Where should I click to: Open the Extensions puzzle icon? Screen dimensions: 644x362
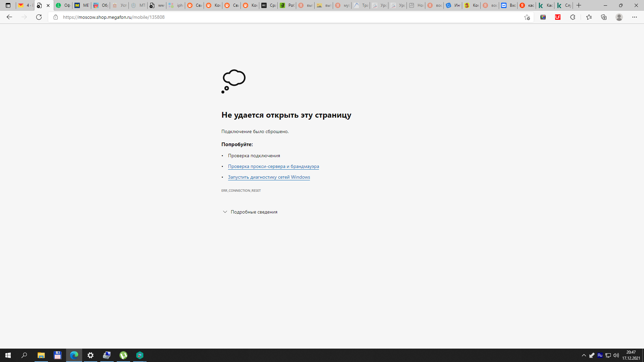pyautogui.click(x=573, y=17)
